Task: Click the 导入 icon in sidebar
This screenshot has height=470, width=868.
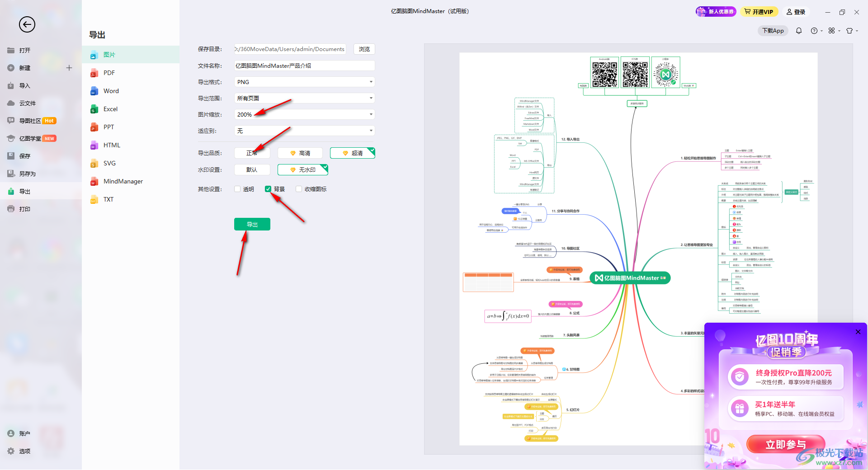Action: (x=11, y=85)
